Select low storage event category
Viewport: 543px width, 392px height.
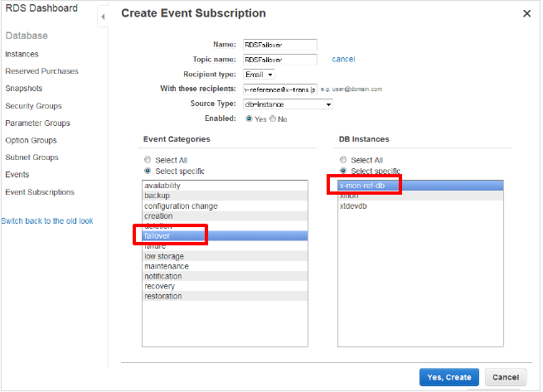coord(163,256)
